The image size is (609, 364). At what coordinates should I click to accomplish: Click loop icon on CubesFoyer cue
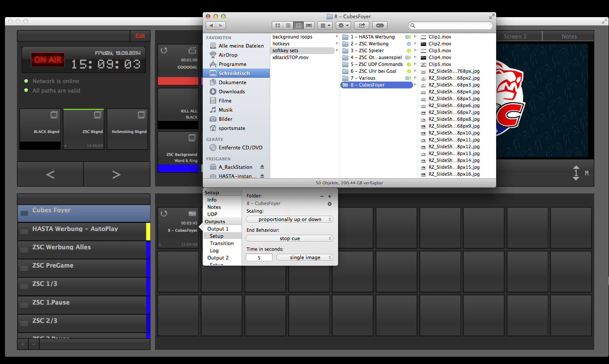click(x=164, y=213)
